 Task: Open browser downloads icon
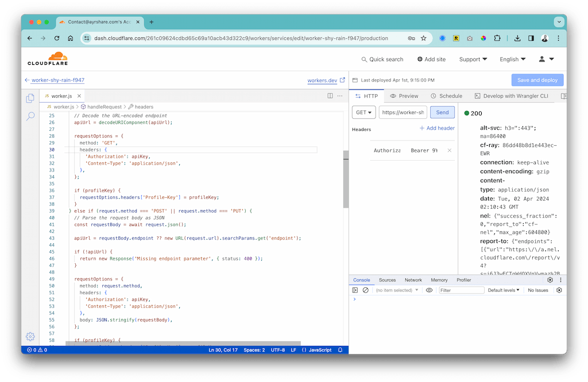517,38
